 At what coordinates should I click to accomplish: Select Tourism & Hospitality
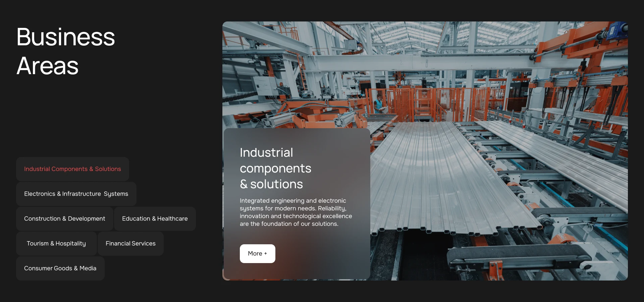pos(56,243)
